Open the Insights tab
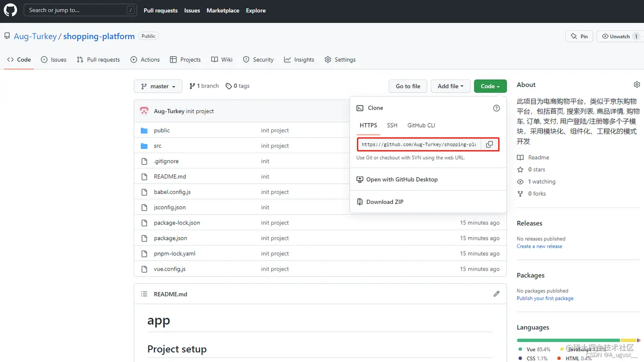 pos(299,60)
